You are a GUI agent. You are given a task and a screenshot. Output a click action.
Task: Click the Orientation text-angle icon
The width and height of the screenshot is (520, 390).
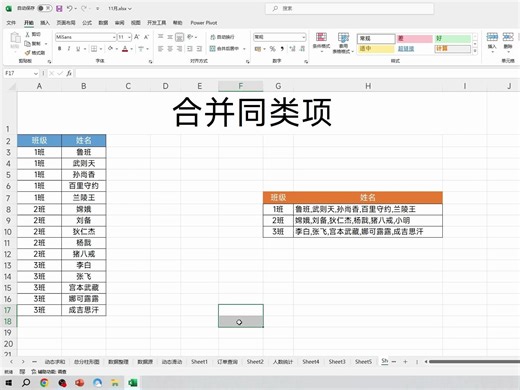pyautogui.click(x=190, y=37)
